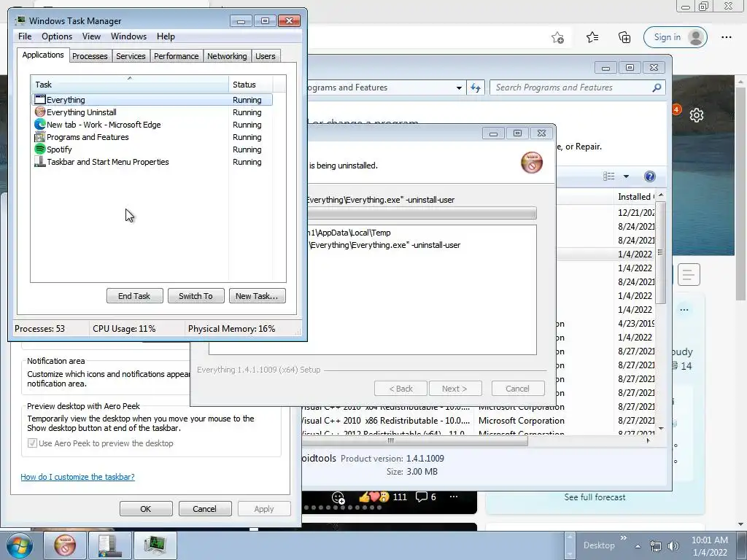Screen dimensions: 747x560
Task: Click the Task Manager taskbar button
Action: 155,545
